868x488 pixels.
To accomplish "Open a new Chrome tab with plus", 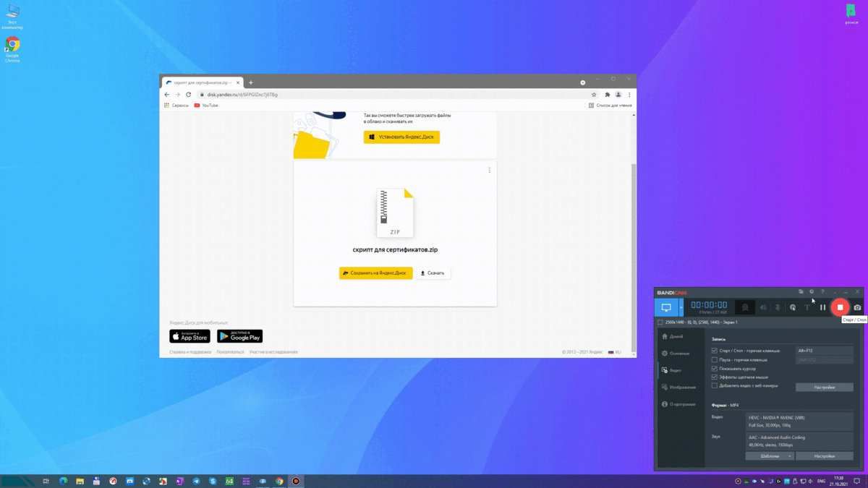I will click(x=251, y=82).
